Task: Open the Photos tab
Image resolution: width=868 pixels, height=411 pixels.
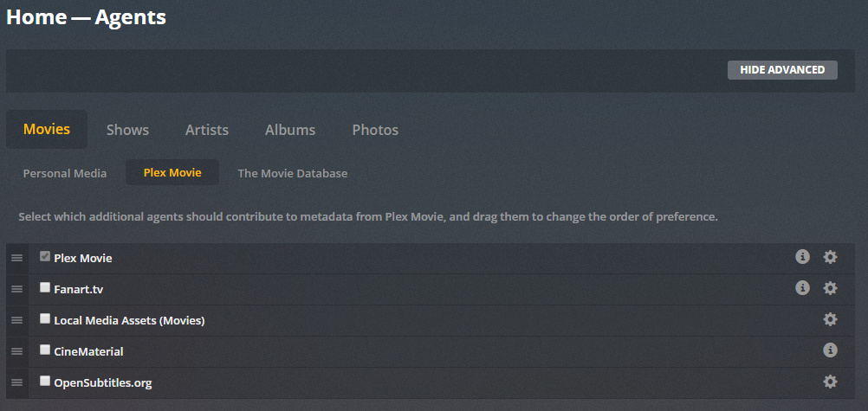Action: [x=375, y=130]
